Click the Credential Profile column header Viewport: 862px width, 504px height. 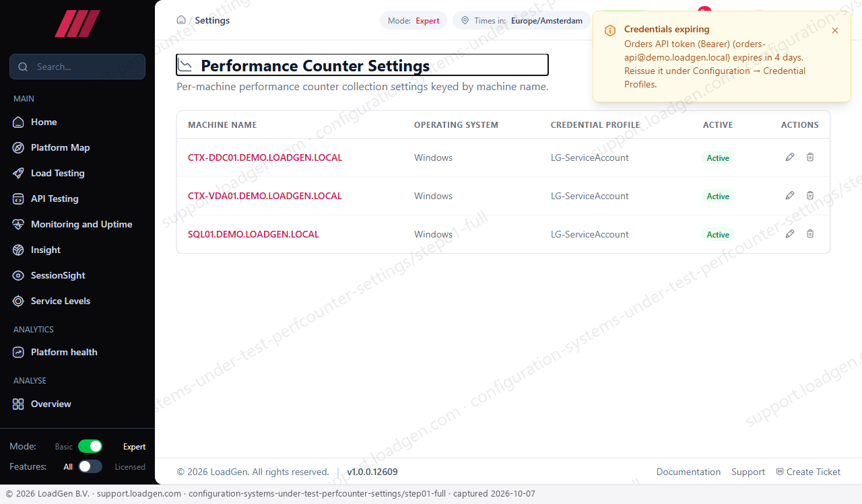coord(595,124)
